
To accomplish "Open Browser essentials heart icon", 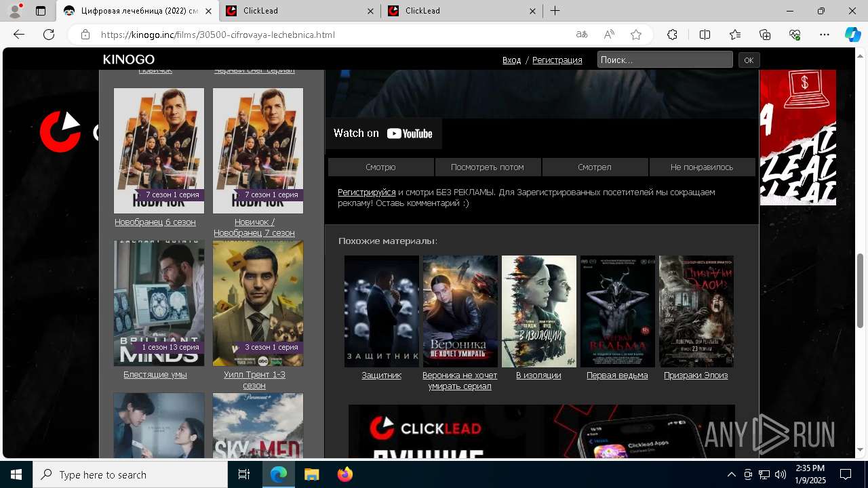I will pyautogui.click(x=795, y=35).
